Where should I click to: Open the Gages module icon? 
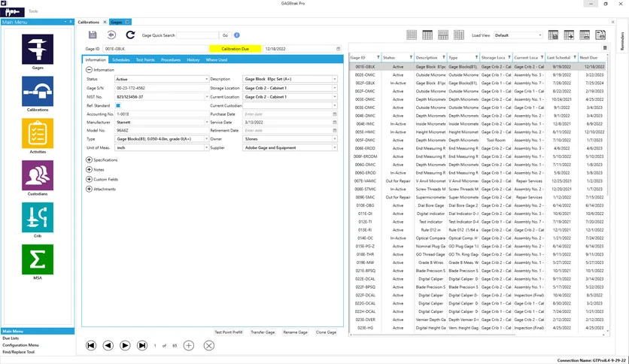[x=38, y=50]
